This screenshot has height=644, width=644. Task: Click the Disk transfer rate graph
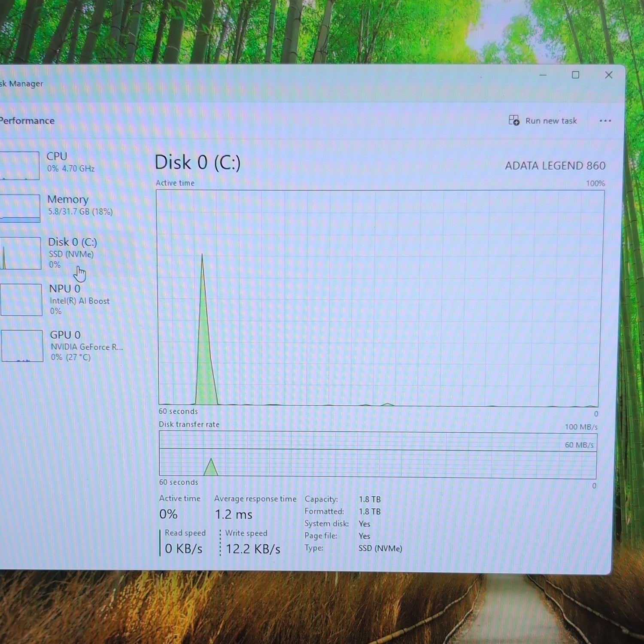click(378, 455)
